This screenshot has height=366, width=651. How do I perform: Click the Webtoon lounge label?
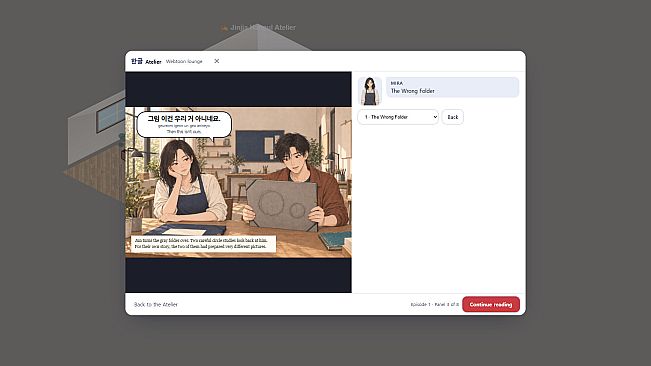click(x=184, y=61)
